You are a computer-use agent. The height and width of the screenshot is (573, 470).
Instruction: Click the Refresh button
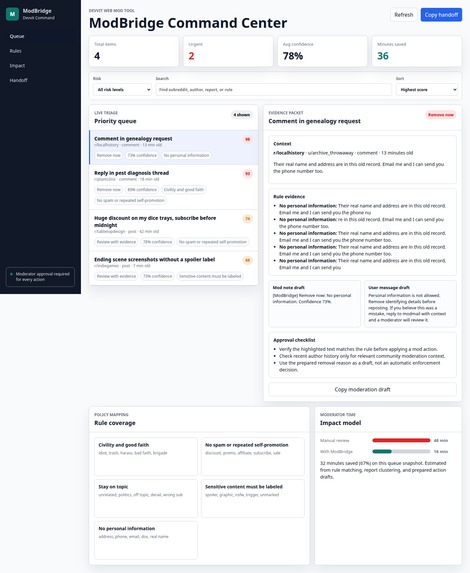pos(403,15)
